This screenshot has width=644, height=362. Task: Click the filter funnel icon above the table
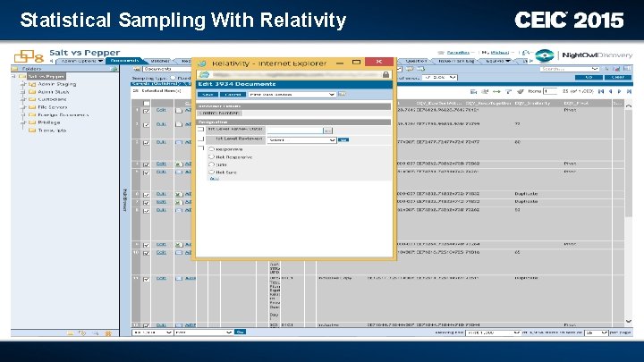(508, 91)
